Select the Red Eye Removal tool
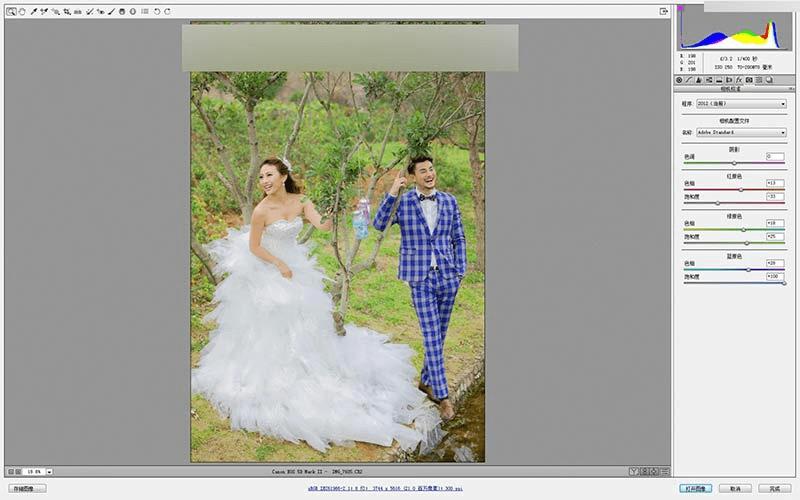Image resolution: width=800 pixels, height=500 pixels. coord(101,11)
